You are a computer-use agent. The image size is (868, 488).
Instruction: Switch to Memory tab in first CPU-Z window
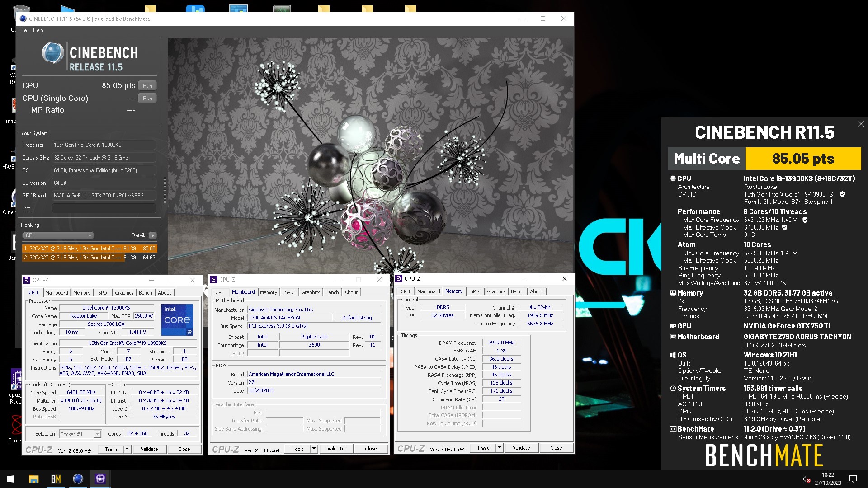click(82, 293)
